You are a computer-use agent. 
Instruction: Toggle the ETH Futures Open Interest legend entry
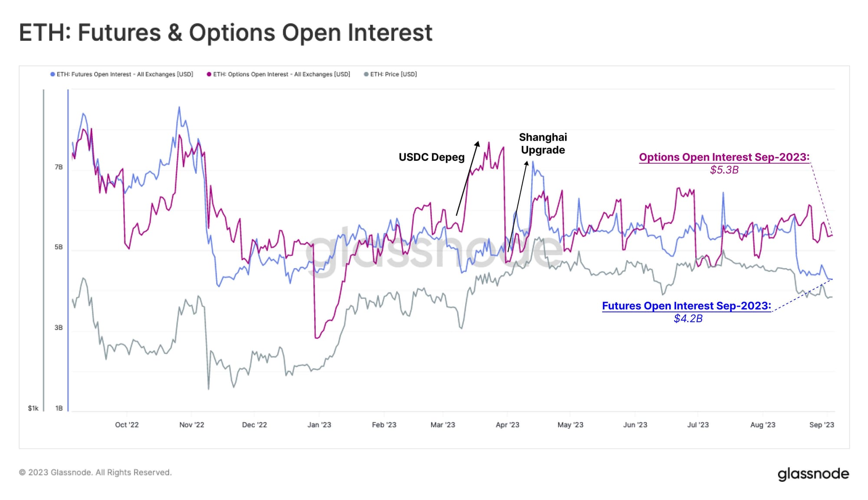tap(122, 74)
